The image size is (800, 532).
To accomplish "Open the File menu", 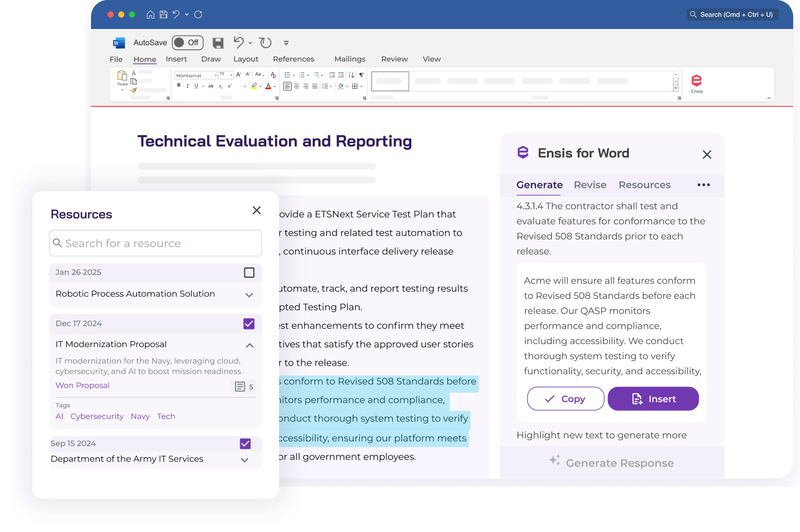I will click(116, 59).
